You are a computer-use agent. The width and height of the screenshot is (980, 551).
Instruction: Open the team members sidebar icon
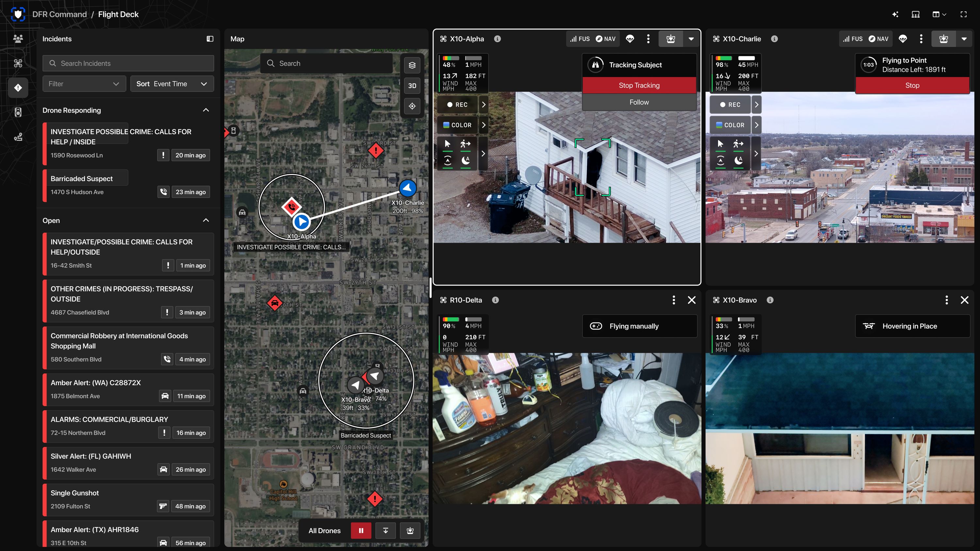18,39
